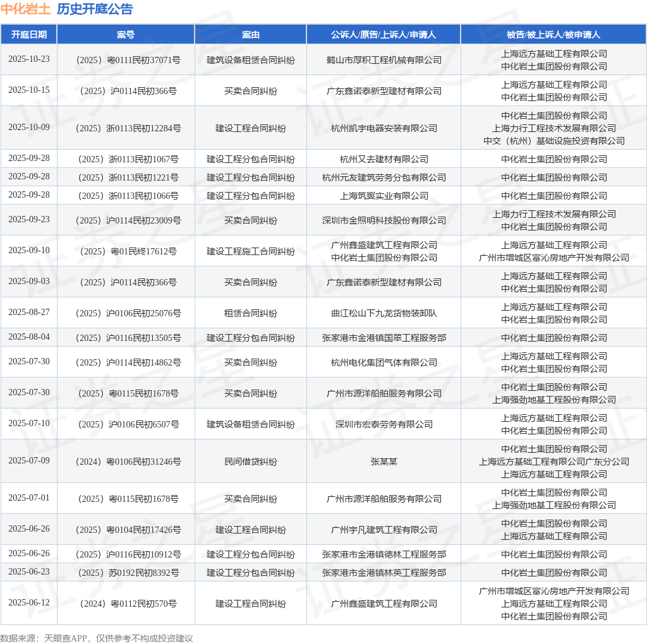Select case number (2025)沪0116民初13505号
The image size is (647, 644).
pyautogui.click(x=128, y=338)
